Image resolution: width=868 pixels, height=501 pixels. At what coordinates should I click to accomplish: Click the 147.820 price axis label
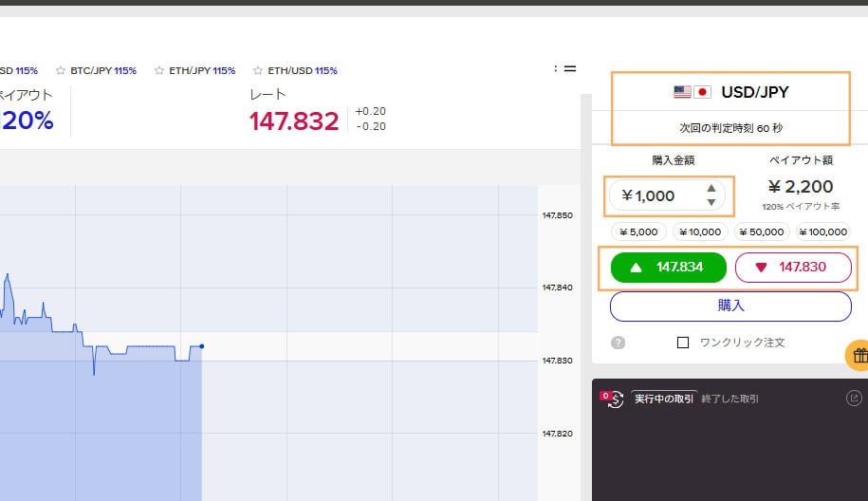click(558, 434)
